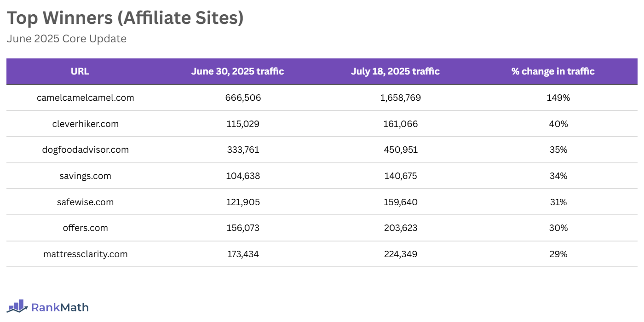Click the 224,349 traffic value
644x322 pixels.
coord(401,254)
